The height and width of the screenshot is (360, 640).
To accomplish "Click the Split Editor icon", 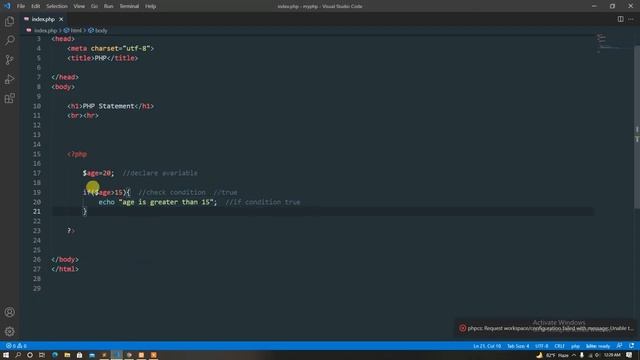I will (620, 19).
